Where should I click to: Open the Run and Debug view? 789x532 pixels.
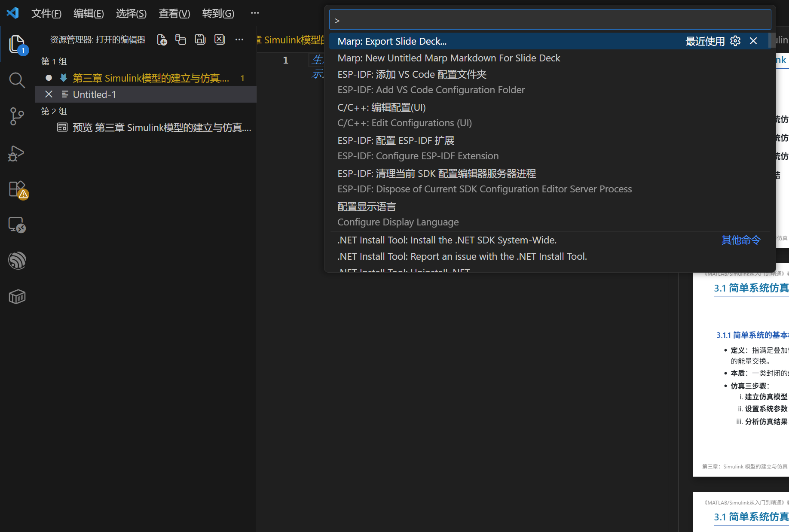pos(17,153)
